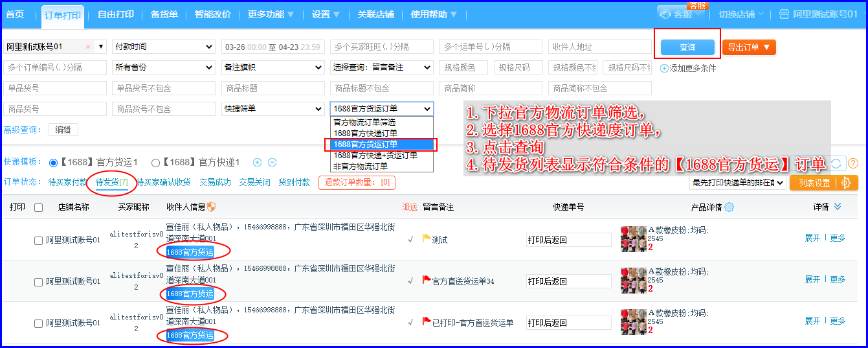Show 货到付款 orders

[294, 183]
